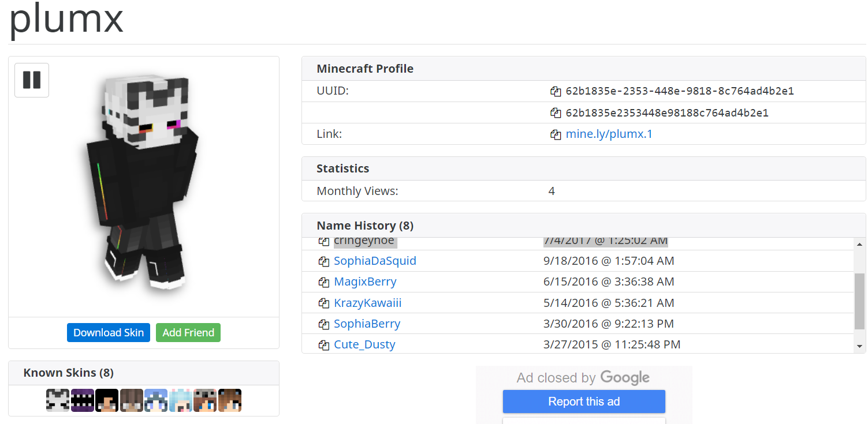The width and height of the screenshot is (868, 424).
Task: Click the highlighted cringeynoe name
Action: click(x=364, y=241)
